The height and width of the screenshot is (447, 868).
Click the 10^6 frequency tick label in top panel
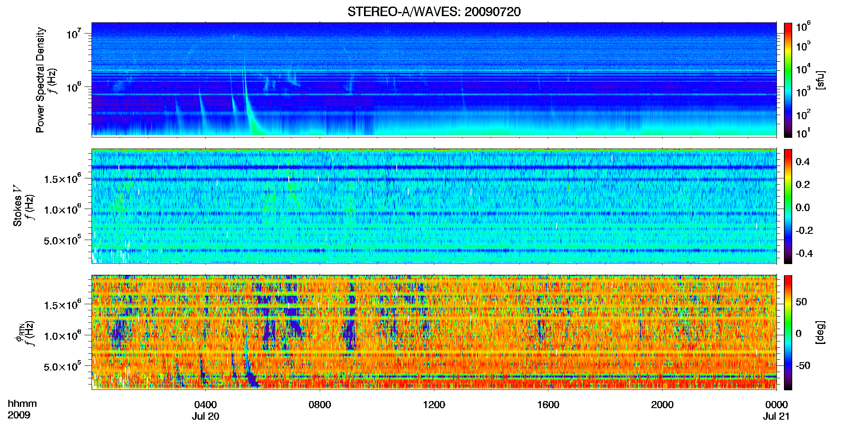pos(74,87)
